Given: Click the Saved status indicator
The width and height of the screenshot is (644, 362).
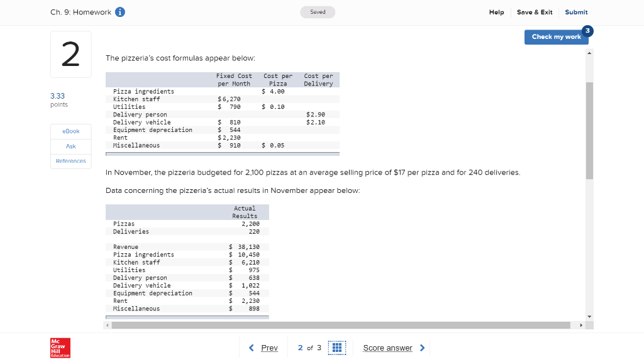Looking at the screenshot, I should (318, 11).
